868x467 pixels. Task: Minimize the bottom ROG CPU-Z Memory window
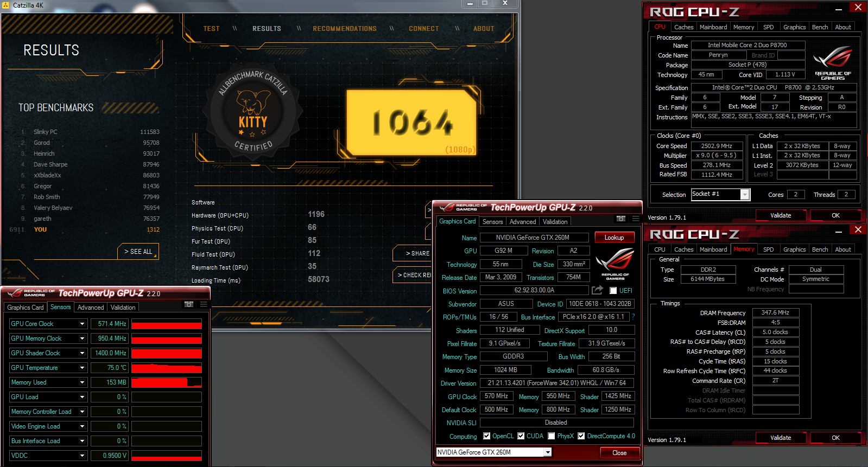pyautogui.click(x=839, y=232)
